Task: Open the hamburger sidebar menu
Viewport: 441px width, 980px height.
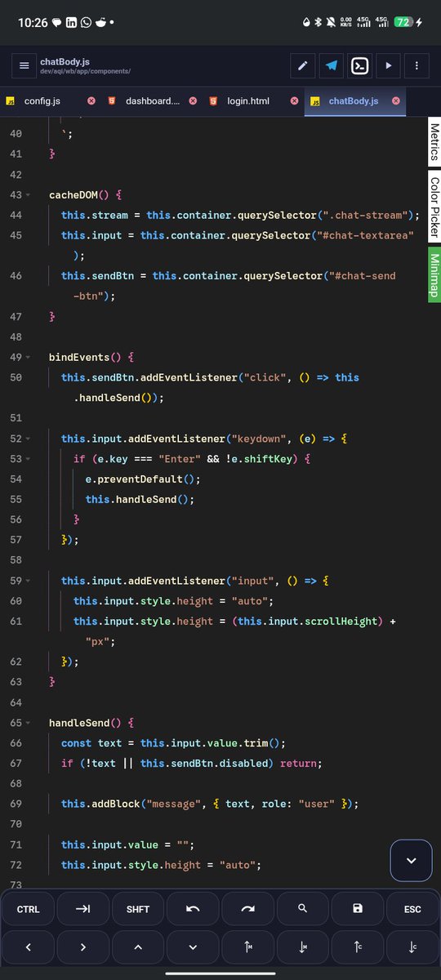Action: pyautogui.click(x=24, y=65)
